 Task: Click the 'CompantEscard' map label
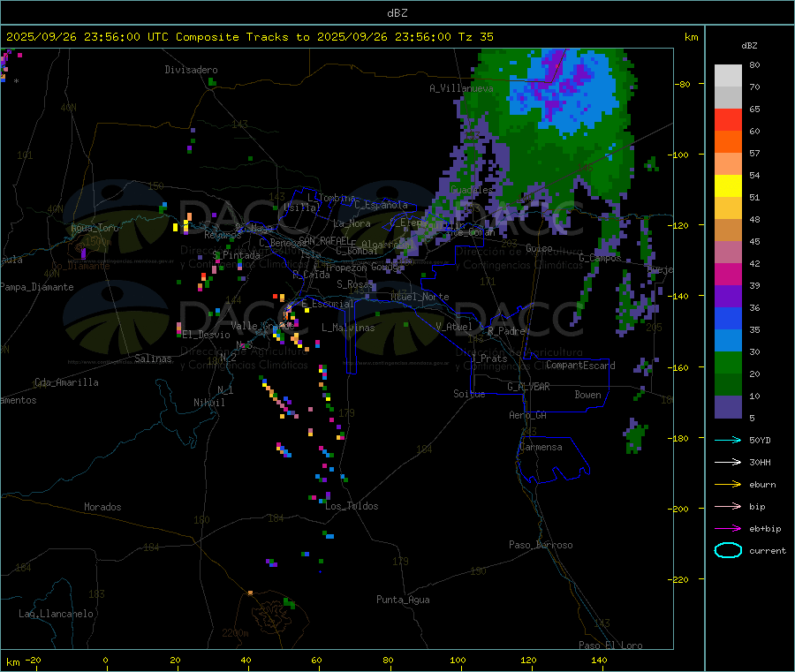click(580, 365)
